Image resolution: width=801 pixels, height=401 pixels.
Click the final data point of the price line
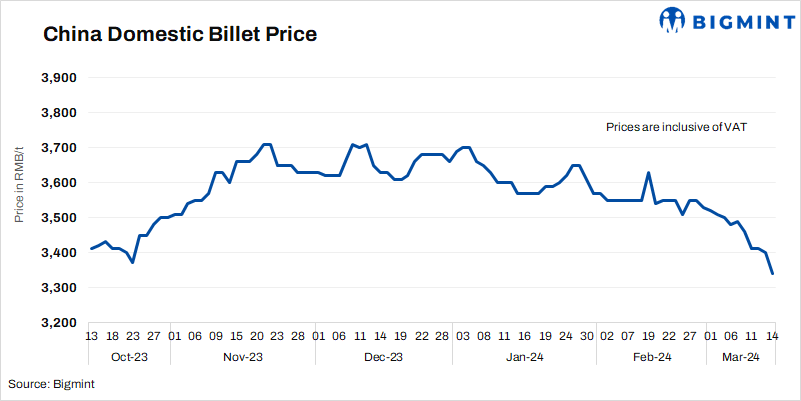772,273
